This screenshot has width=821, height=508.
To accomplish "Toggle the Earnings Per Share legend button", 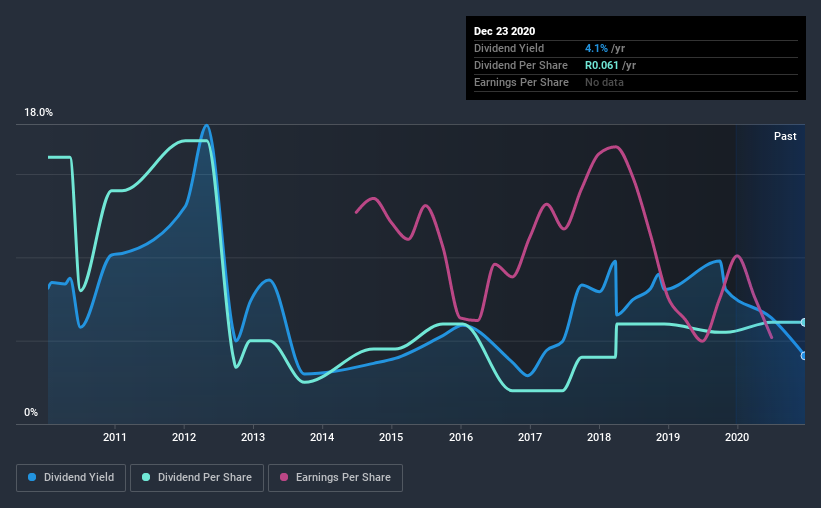I will click(336, 478).
